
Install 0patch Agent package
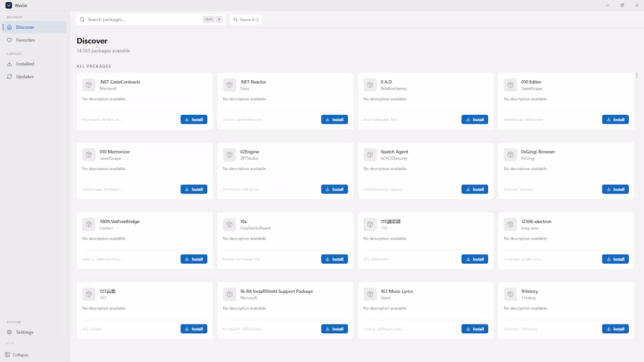475,189
